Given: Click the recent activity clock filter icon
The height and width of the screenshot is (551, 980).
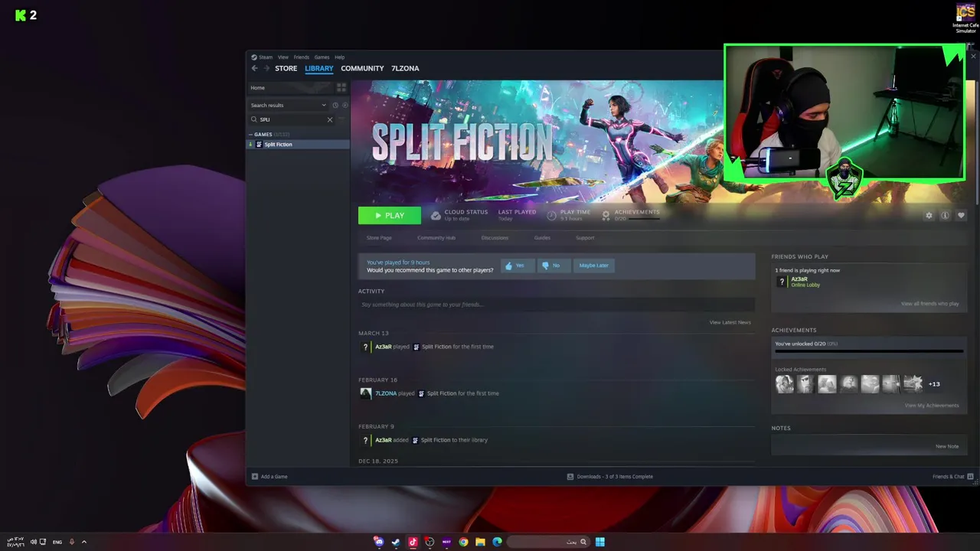Looking at the screenshot, I should 335,105.
